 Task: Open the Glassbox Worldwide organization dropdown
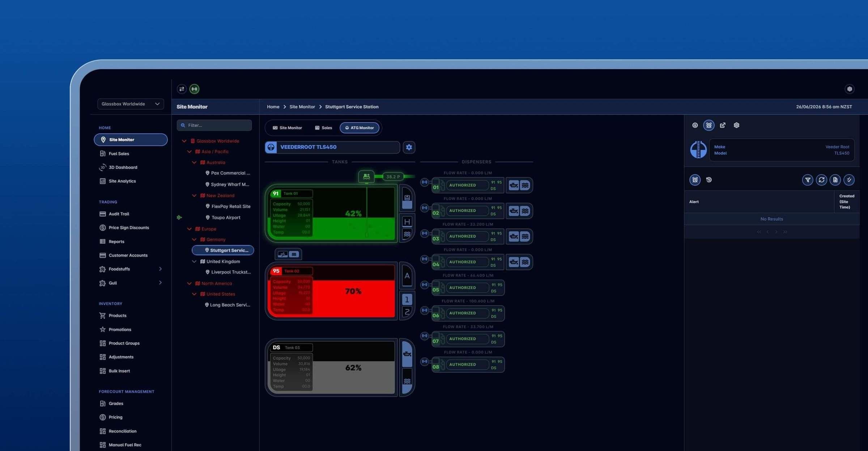point(131,104)
